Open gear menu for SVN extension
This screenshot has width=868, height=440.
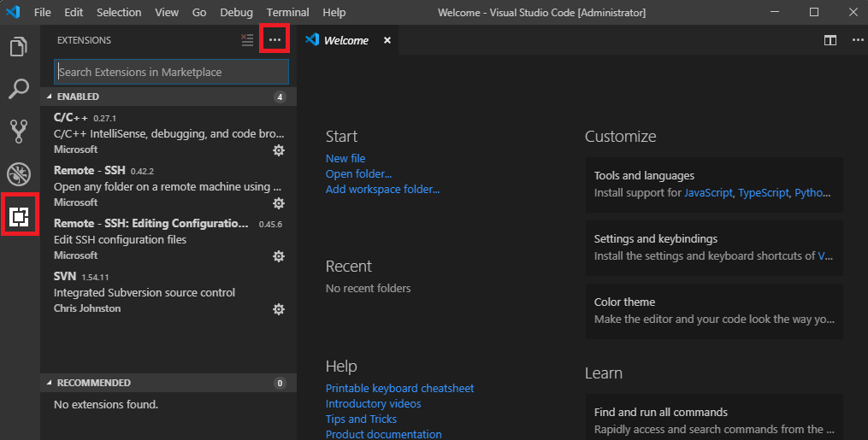279,309
